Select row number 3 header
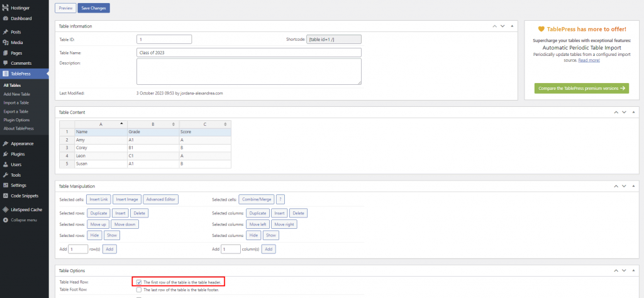Image resolution: width=644 pixels, height=298 pixels. pos(67,148)
